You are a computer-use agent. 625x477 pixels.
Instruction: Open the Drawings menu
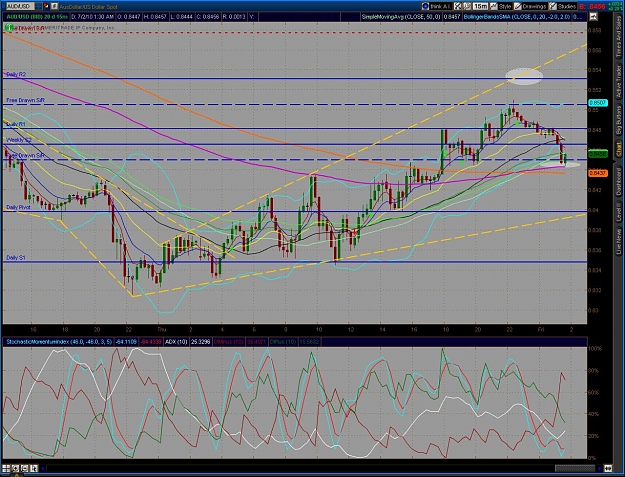point(530,6)
